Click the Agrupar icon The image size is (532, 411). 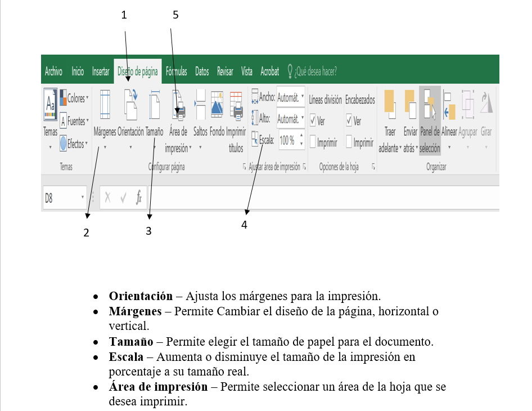tap(467, 104)
